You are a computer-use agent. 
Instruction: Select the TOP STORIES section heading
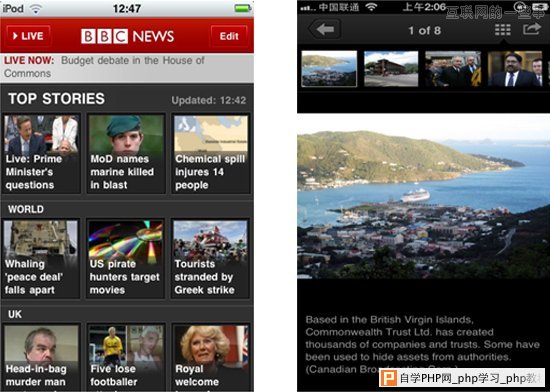(56, 99)
